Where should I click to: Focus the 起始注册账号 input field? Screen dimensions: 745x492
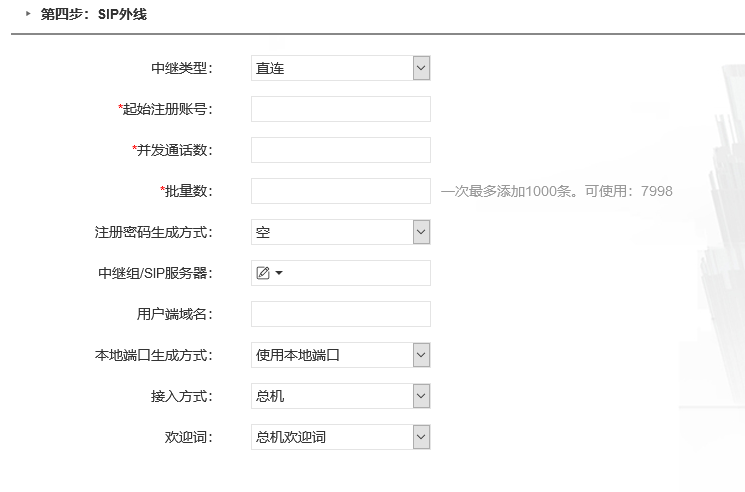coord(341,109)
